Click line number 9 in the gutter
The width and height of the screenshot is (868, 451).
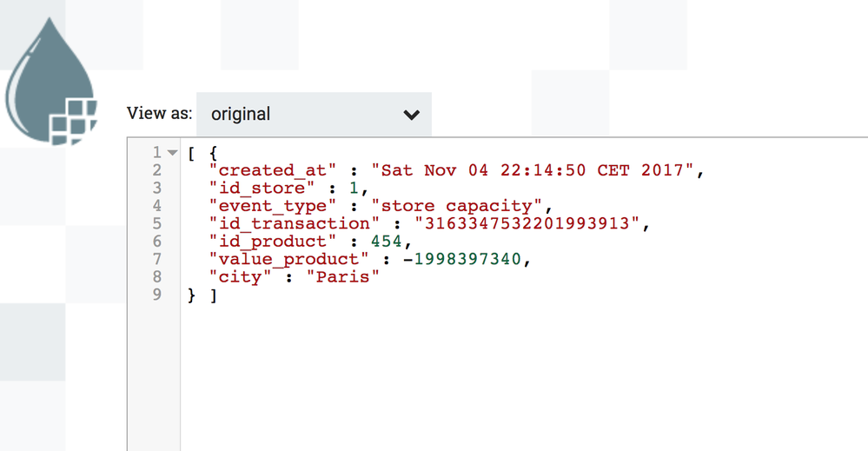click(156, 295)
